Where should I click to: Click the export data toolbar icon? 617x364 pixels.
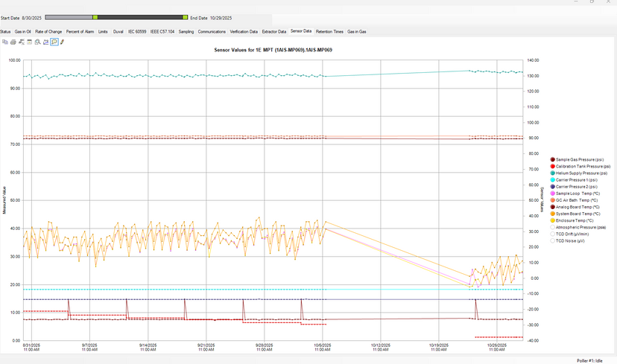point(22,42)
